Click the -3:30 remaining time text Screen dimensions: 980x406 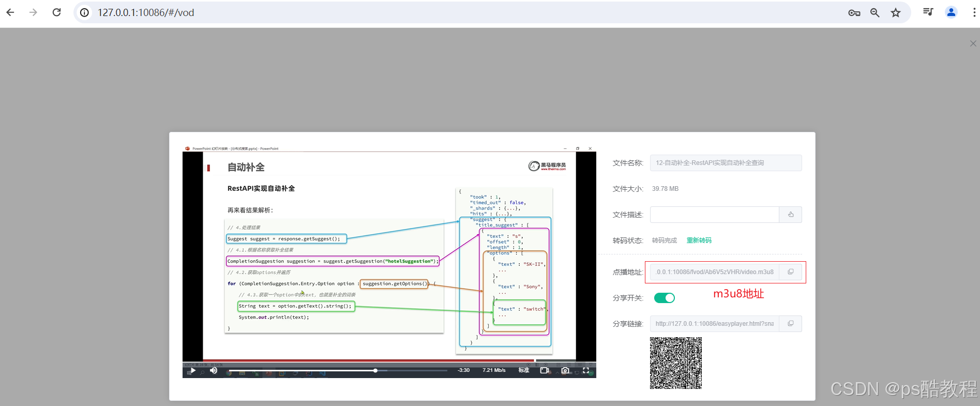[464, 370]
